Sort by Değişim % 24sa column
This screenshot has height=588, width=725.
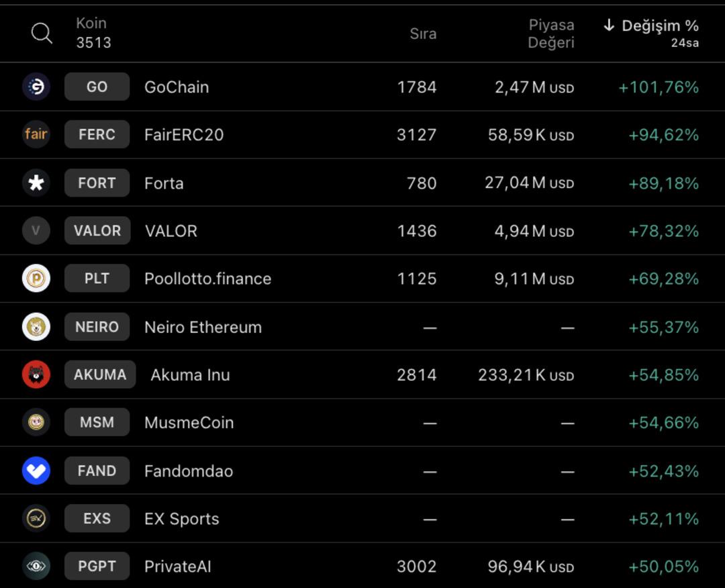[651, 33]
